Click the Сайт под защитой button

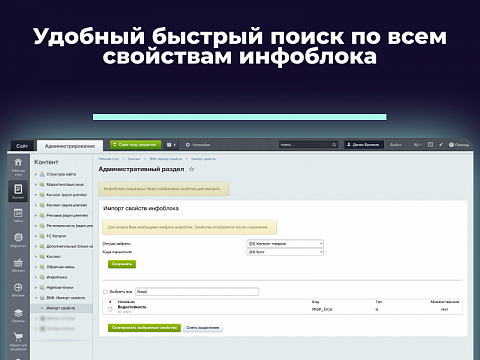[x=136, y=145]
